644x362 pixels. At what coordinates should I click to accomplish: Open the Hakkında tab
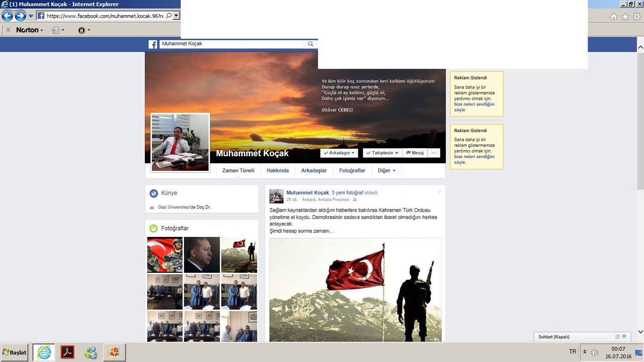point(277,171)
